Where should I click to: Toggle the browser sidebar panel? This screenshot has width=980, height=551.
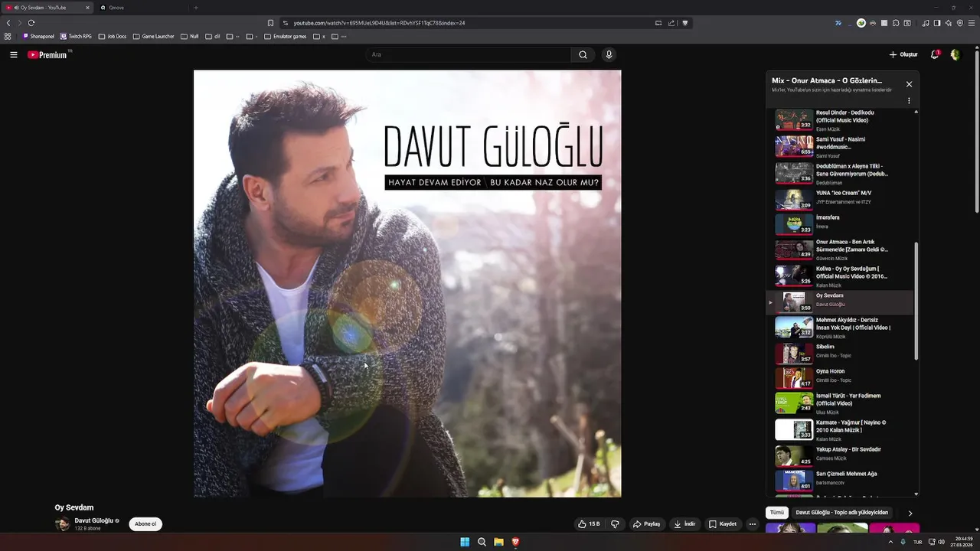(x=937, y=23)
